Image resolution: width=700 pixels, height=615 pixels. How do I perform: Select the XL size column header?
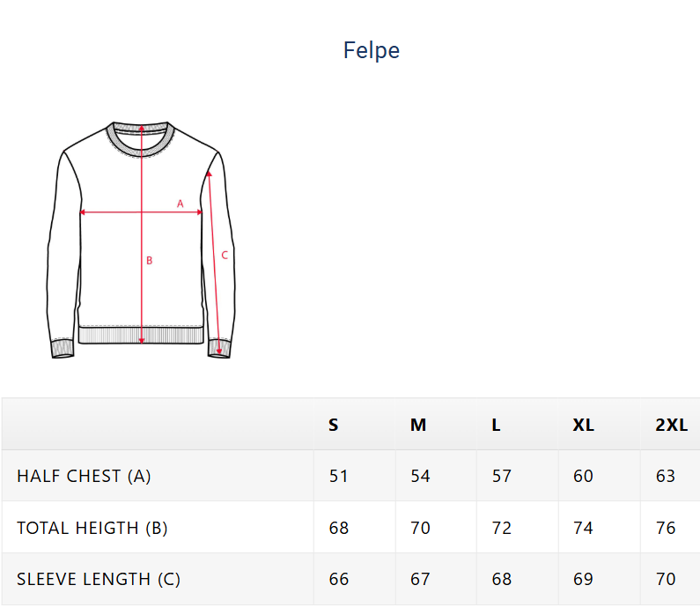click(583, 425)
